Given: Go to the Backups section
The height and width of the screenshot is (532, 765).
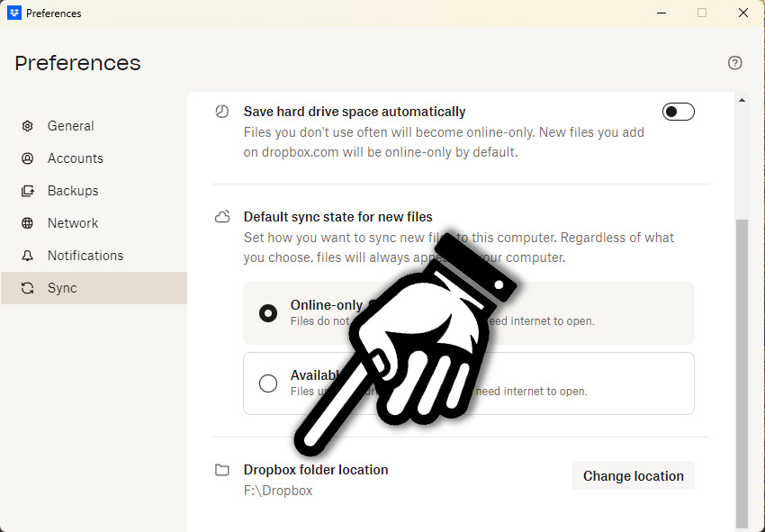Looking at the screenshot, I should [x=73, y=191].
